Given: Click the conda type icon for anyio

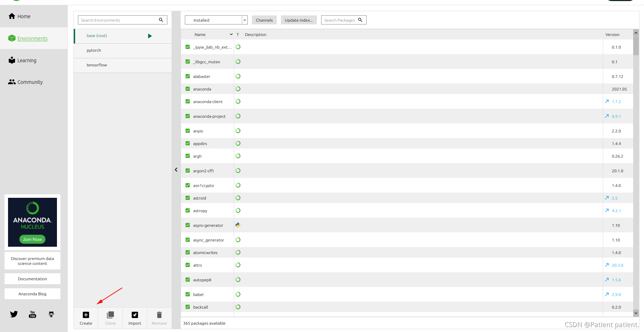Looking at the screenshot, I should (x=238, y=131).
